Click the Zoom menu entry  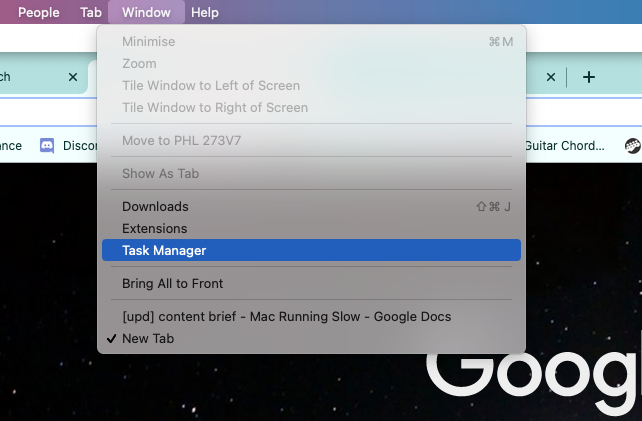pyautogui.click(x=311, y=63)
